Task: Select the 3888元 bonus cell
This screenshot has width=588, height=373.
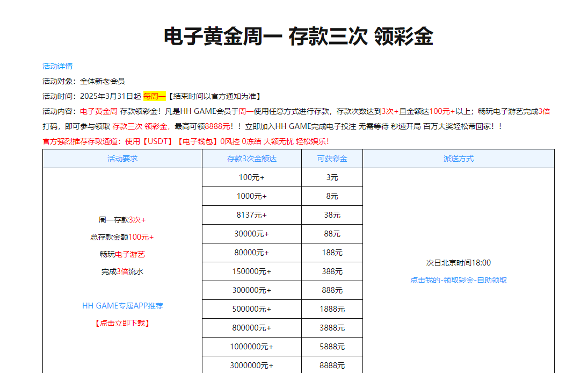Action: pyautogui.click(x=332, y=328)
